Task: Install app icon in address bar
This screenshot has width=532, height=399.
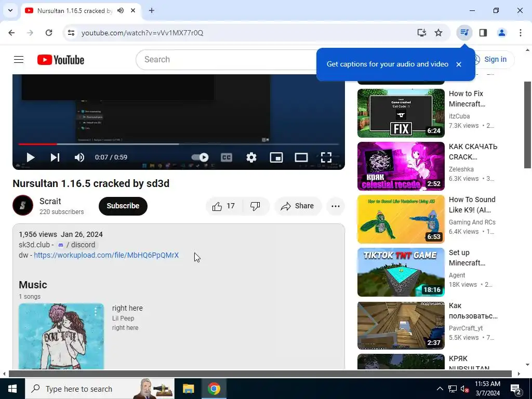Action: (421, 33)
